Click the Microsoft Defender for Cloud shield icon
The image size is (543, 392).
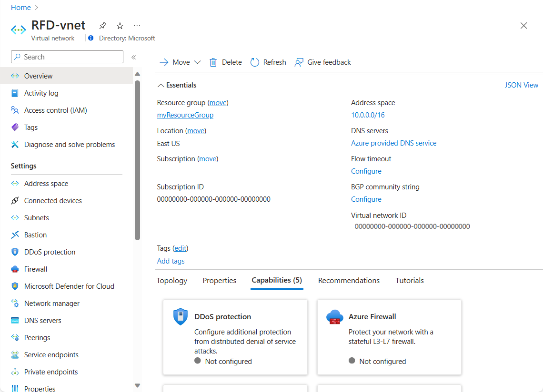tap(15, 286)
